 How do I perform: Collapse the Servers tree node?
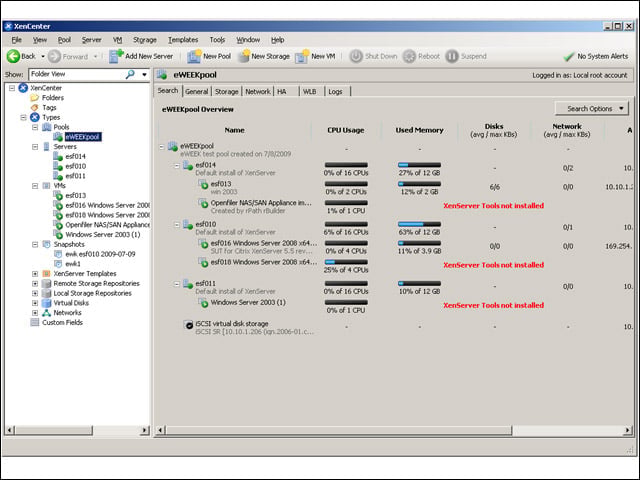tap(35, 147)
